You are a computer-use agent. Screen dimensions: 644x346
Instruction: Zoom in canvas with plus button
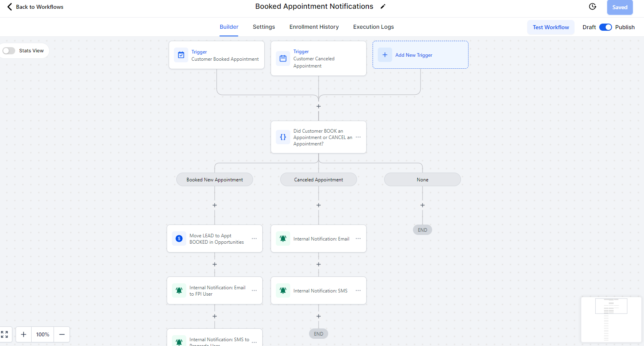24,334
